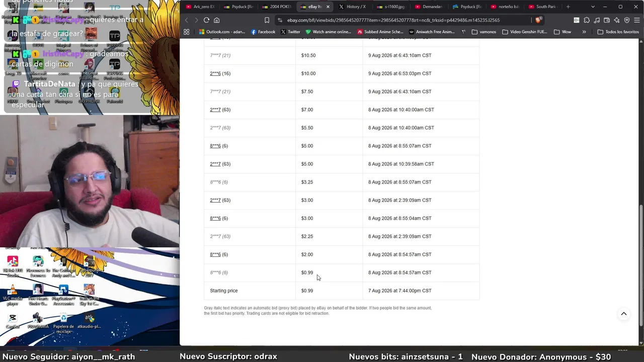This screenshot has height=362, width=644.
Task: Open the apps grid in bookmarks bar
Action: [186, 32]
